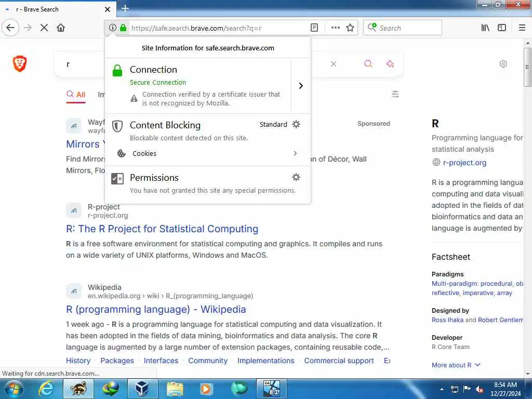The width and height of the screenshot is (532, 399).
Task: Open Content Blocking settings gear
Action: (296, 124)
